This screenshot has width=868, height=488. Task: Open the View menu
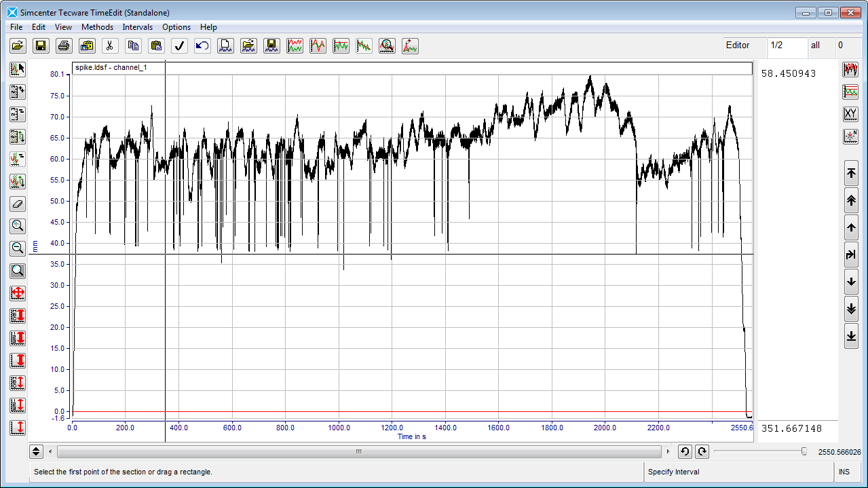pyautogui.click(x=63, y=27)
